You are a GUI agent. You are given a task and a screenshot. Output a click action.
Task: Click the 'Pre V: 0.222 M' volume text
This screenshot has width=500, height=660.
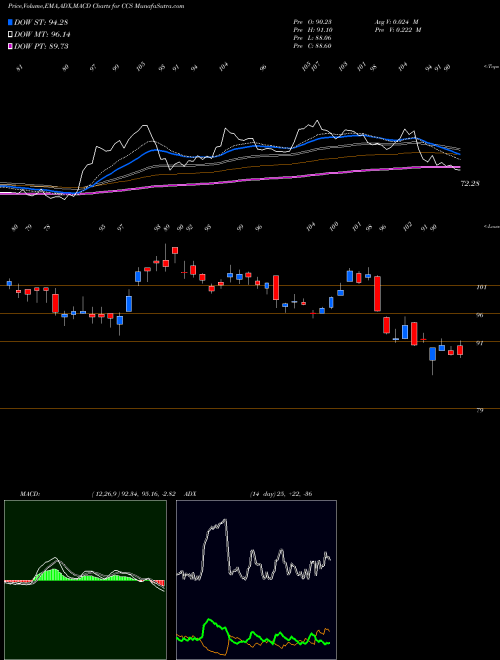pyautogui.click(x=398, y=30)
